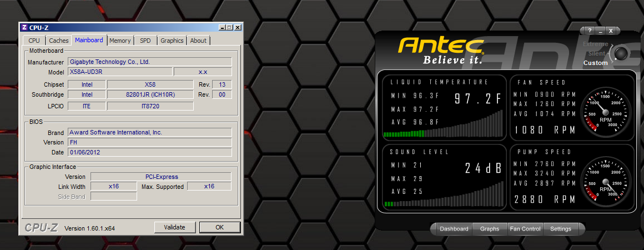Image resolution: width=644 pixels, height=250 pixels.
Task: Click the CPU-Z title bar icon
Action: coord(24,28)
